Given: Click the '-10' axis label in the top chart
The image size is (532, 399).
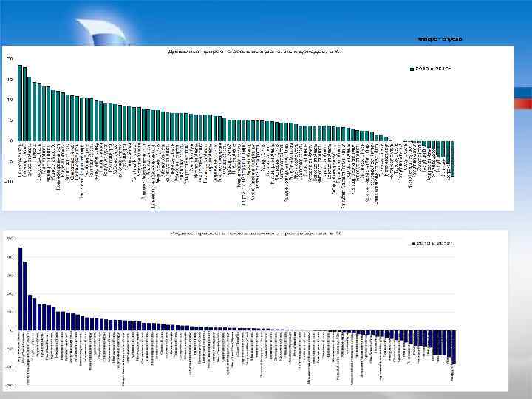Looking at the screenshot, I should (9, 182).
